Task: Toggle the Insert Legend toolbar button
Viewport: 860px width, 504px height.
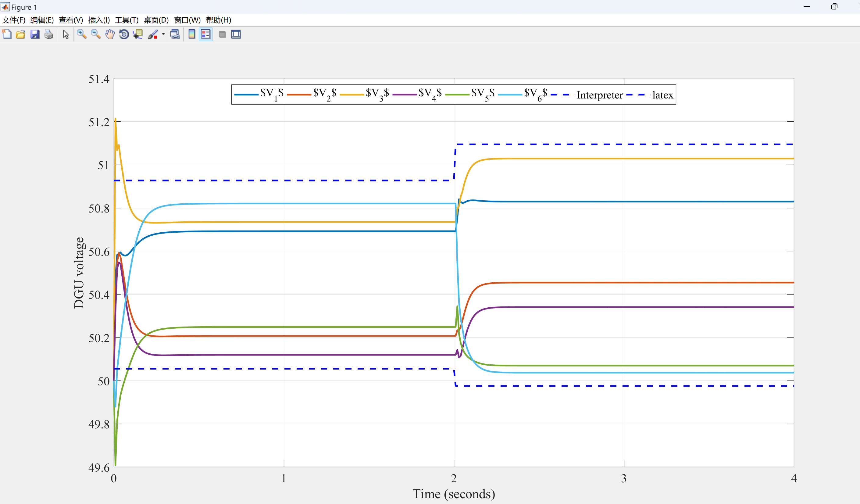Action: [206, 34]
